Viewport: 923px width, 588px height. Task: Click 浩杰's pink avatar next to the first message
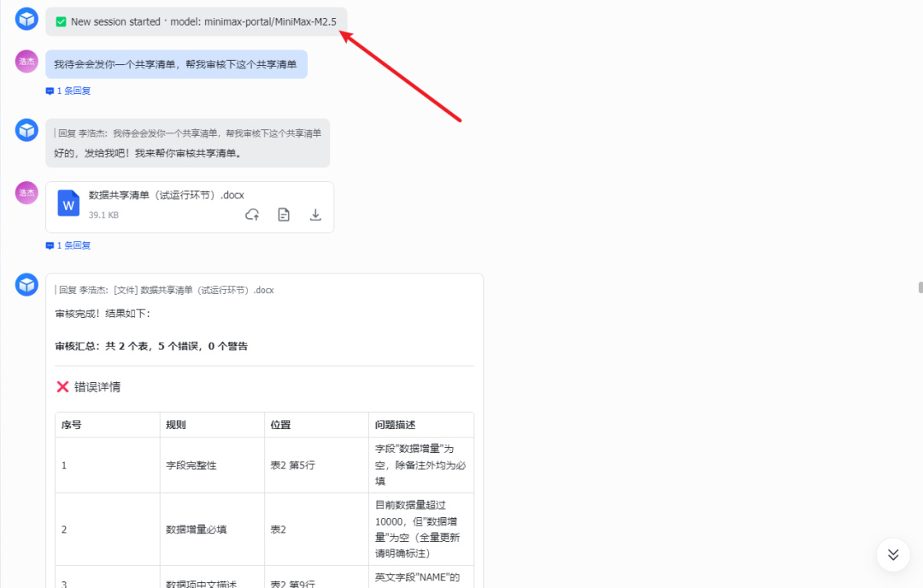pos(26,62)
